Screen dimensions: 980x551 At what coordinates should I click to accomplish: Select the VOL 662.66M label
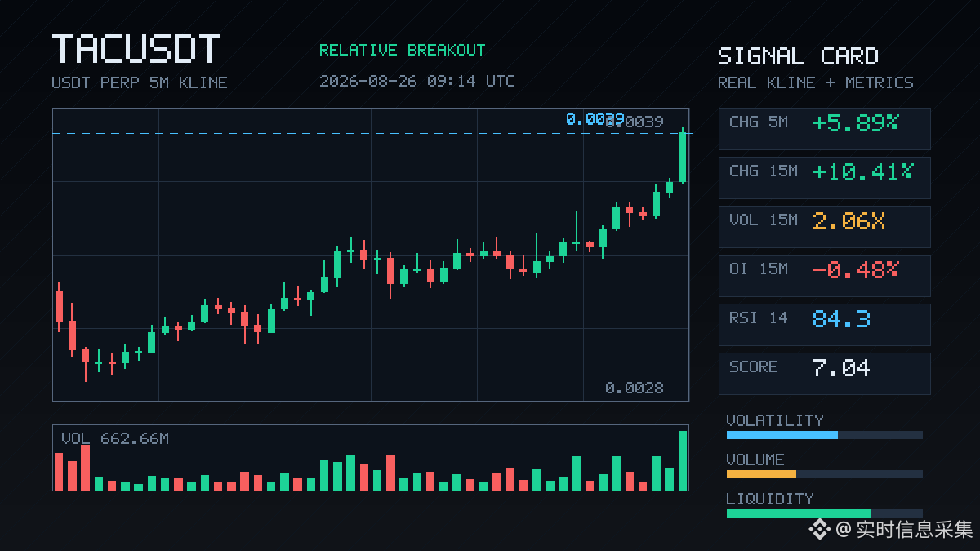[x=115, y=439]
